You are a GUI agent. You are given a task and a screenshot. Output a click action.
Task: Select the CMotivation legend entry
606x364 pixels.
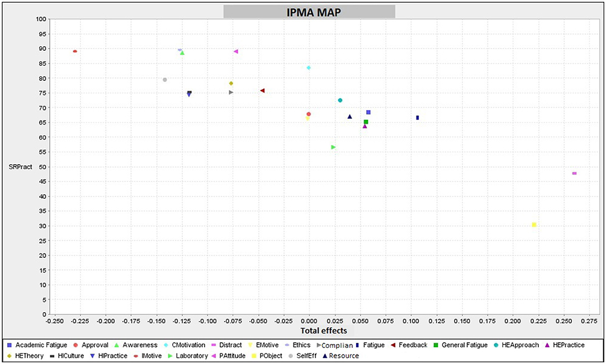[x=184, y=345]
